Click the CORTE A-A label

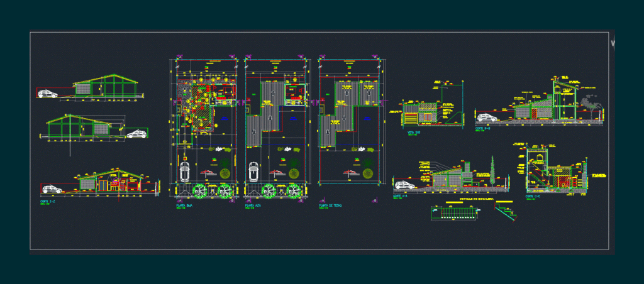[x=401, y=196]
